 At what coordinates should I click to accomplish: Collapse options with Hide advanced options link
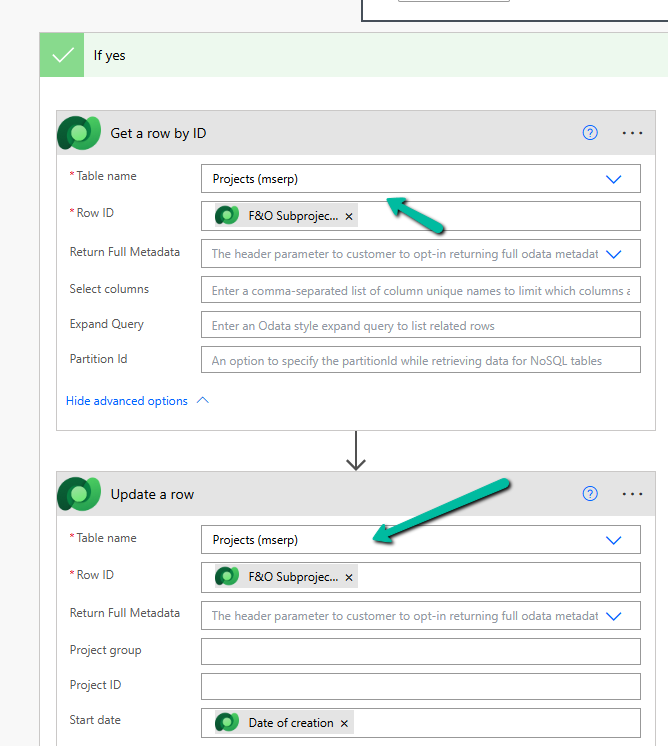[127, 401]
